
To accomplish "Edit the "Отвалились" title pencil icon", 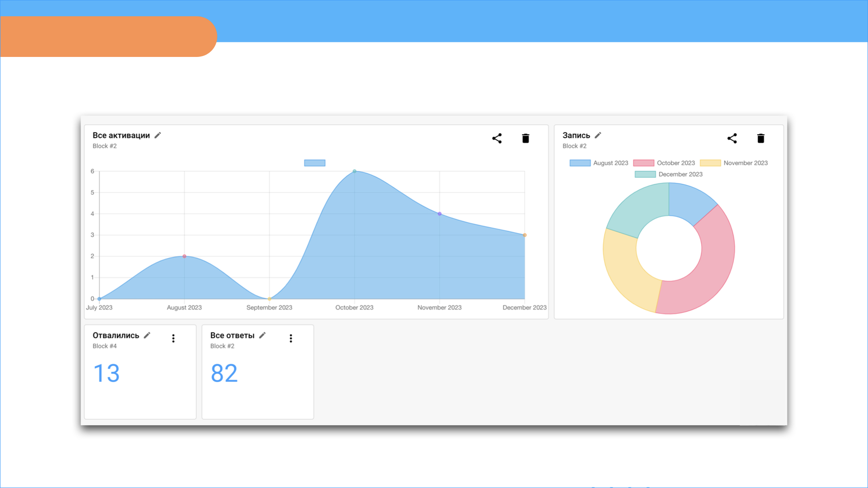I will (x=147, y=335).
